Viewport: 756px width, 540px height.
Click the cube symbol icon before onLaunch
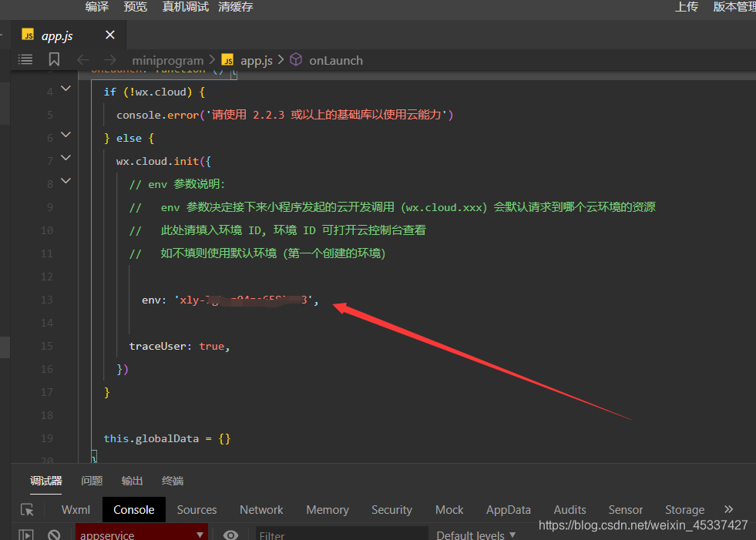pos(296,59)
